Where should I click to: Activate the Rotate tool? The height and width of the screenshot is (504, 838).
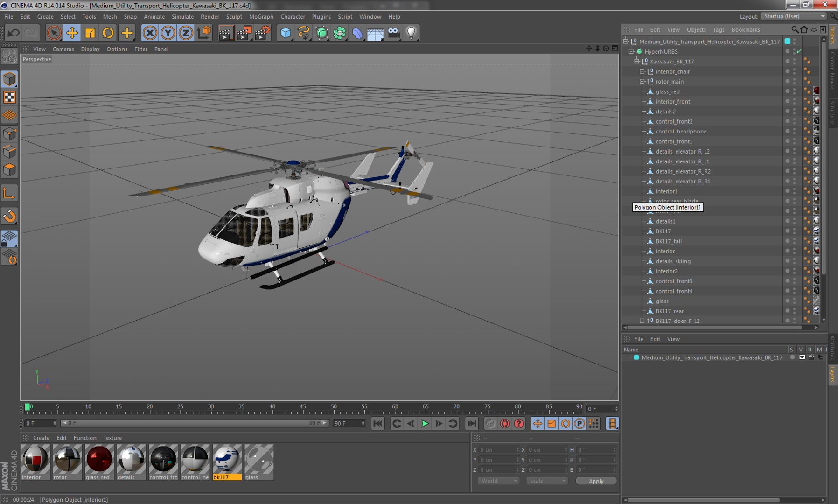tap(108, 33)
